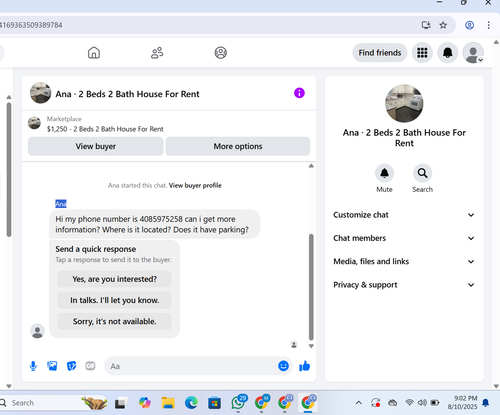
Task: Send quick response 'Sorry, it's not available.'
Action: [x=114, y=321]
